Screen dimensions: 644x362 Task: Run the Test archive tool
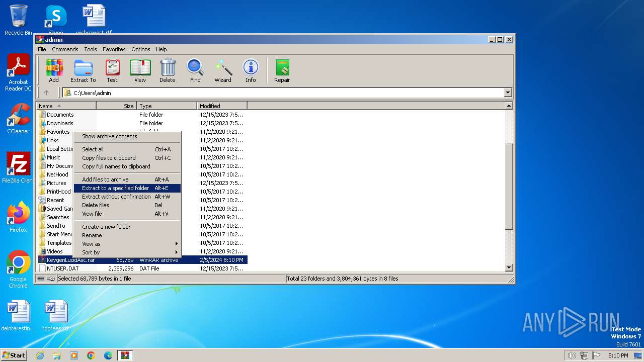tap(112, 70)
